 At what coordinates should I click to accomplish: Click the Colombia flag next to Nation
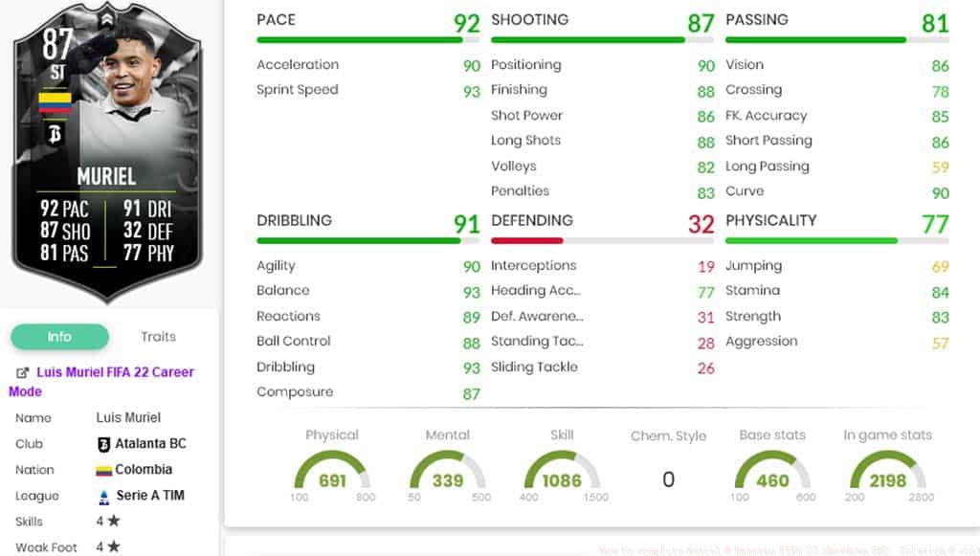[x=104, y=471]
